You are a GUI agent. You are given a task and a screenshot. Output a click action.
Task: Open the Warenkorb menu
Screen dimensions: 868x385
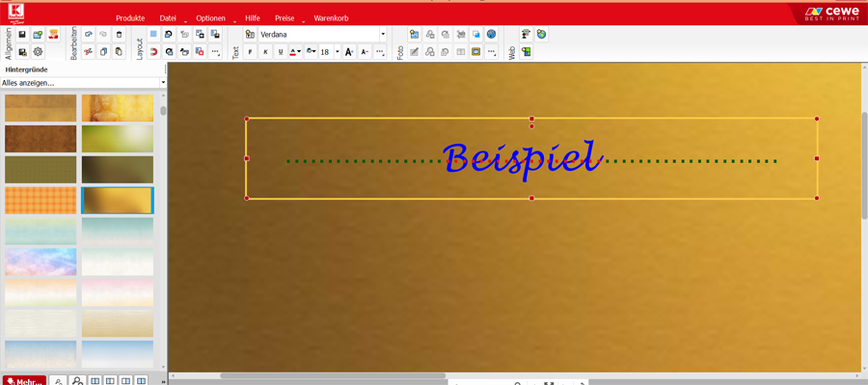331,18
